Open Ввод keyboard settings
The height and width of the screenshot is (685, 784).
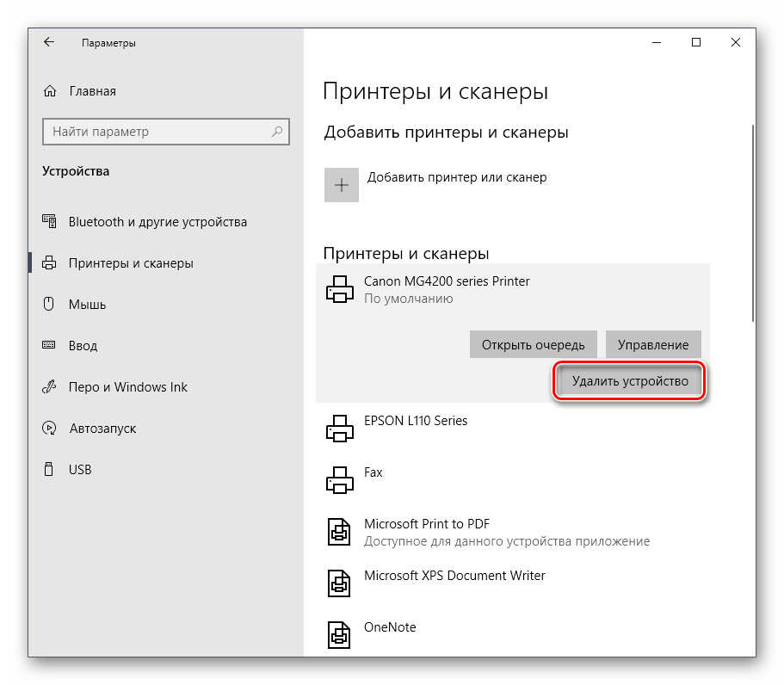83,346
